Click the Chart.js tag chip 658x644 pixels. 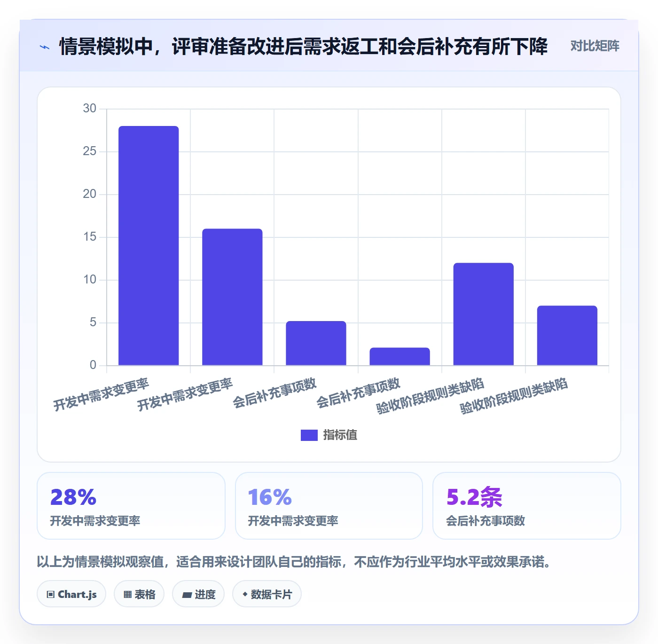coord(71,594)
